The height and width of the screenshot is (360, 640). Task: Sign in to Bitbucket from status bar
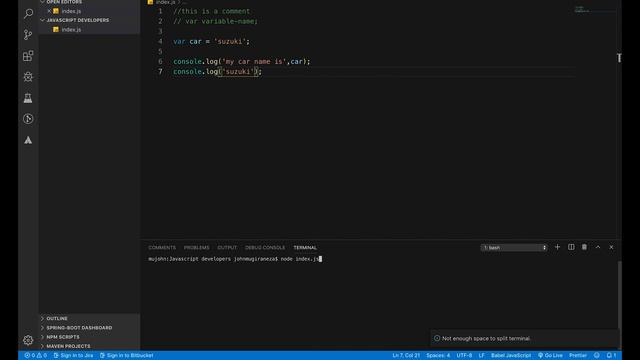tap(127, 356)
